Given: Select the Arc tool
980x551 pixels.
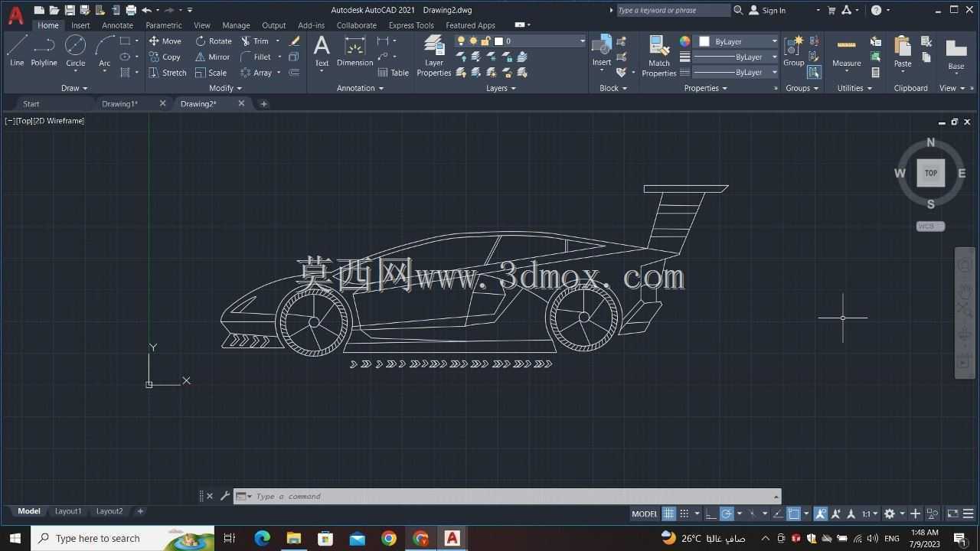Looking at the screenshot, I should click(105, 51).
